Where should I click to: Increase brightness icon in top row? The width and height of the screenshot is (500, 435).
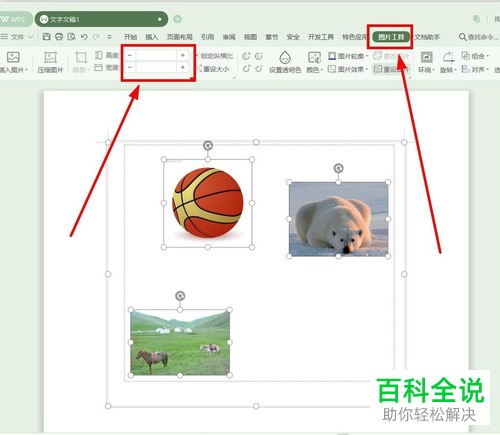pos(246,56)
